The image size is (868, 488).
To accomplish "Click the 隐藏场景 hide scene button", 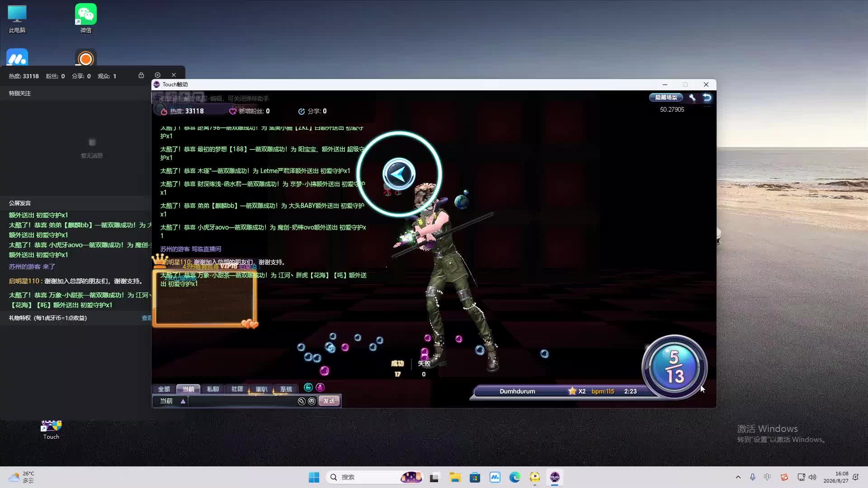I will (x=666, y=97).
